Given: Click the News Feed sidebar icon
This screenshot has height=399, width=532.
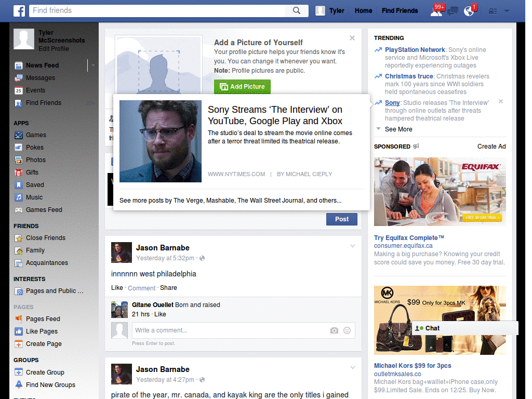Looking at the screenshot, I should pyautogui.click(x=19, y=65).
